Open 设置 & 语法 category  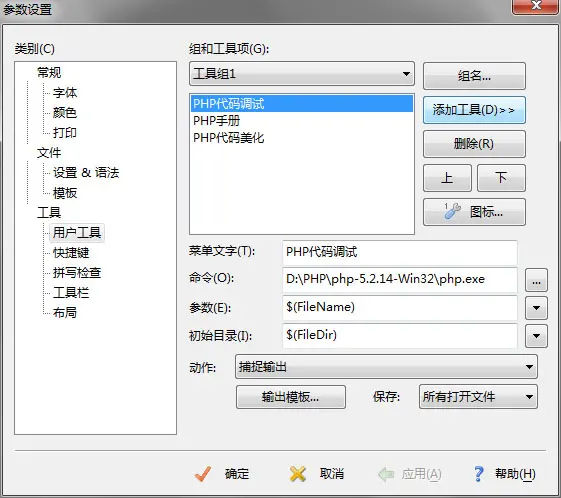click(x=86, y=173)
